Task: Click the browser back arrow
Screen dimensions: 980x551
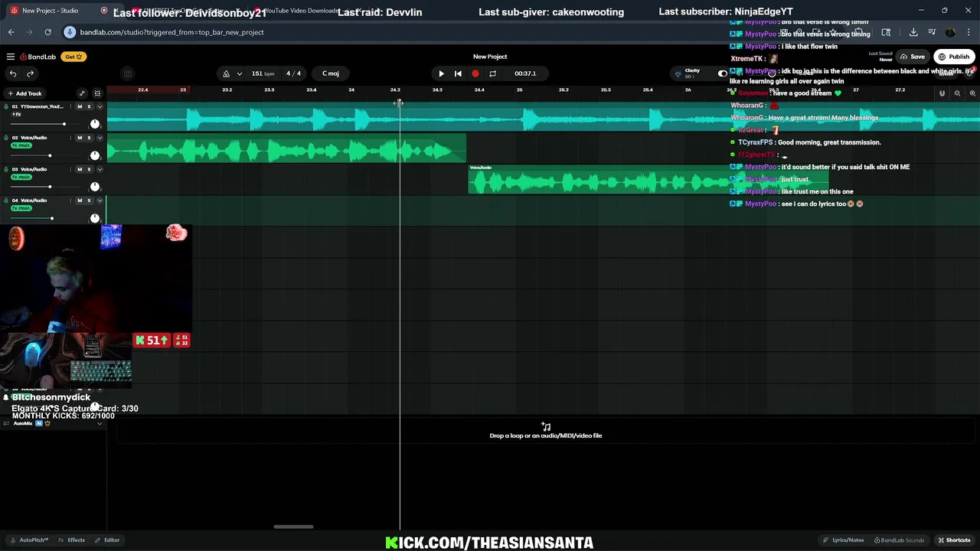Action: pyautogui.click(x=11, y=32)
